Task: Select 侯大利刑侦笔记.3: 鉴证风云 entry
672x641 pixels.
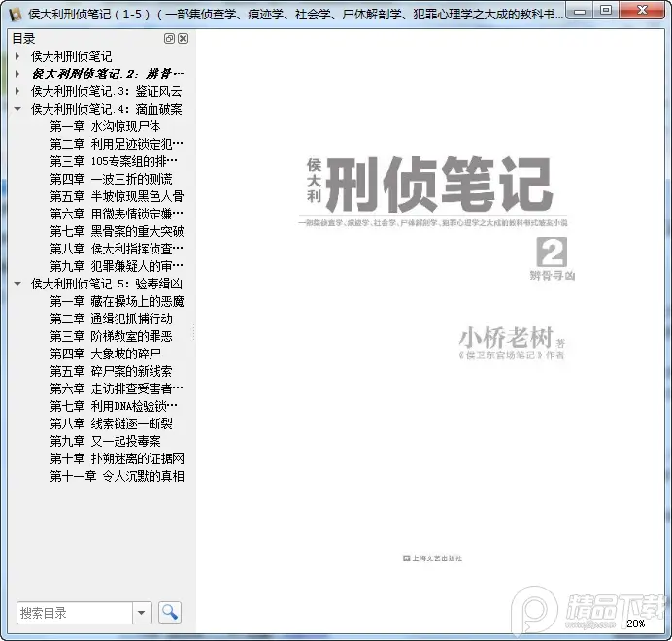Action: coord(106,91)
